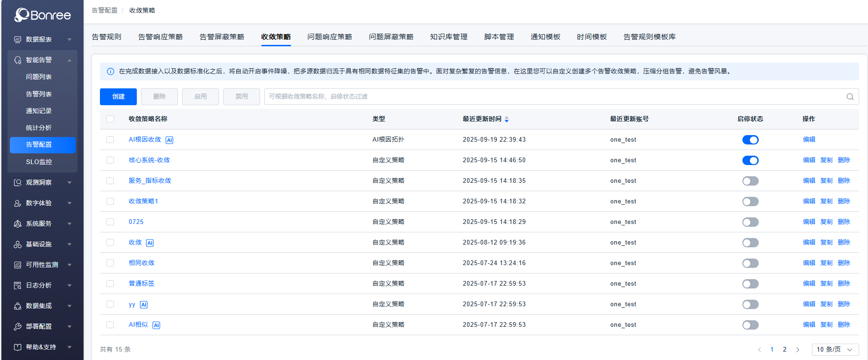The height and width of the screenshot is (360, 868).
Task: Open the 核心系统-收敛 strategy link
Action: tap(149, 160)
